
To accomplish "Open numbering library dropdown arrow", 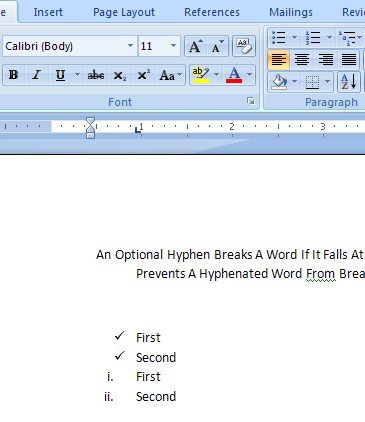I will (x=329, y=38).
